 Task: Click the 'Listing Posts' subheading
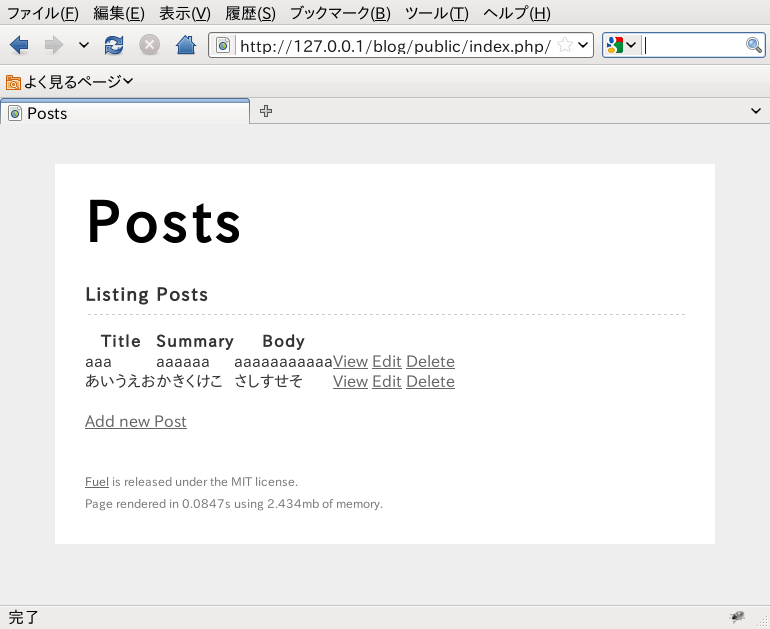tap(147, 295)
